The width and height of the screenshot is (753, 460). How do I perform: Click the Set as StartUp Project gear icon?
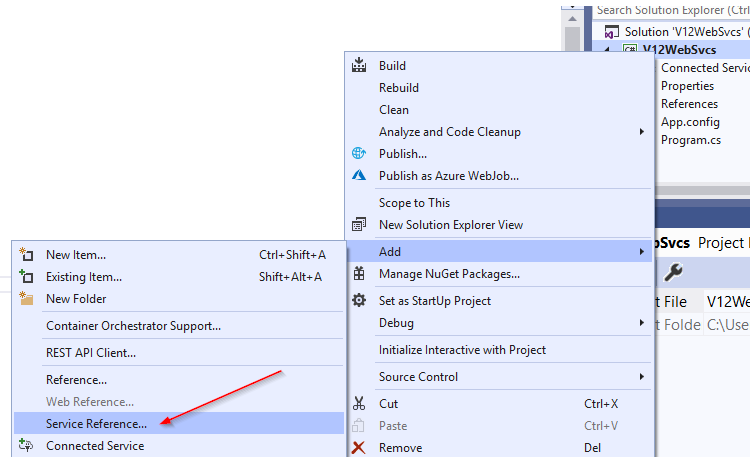coord(360,301)
